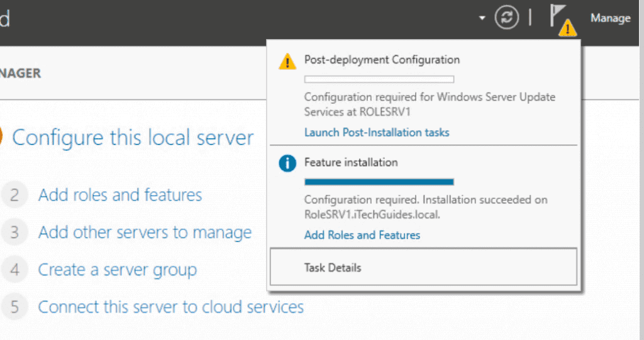Image resolution: width=644 pixels, height=340 pixels.
Task: Click the Post-deployment Configuration warning icon
Action: tap(287, 62)
